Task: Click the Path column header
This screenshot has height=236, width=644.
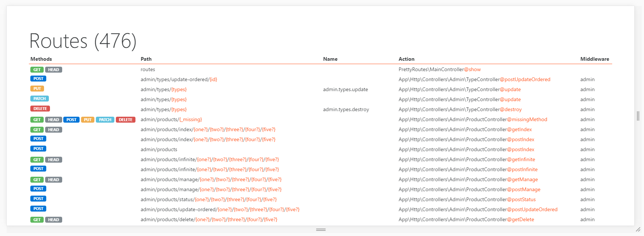Action: coord(146,59)
